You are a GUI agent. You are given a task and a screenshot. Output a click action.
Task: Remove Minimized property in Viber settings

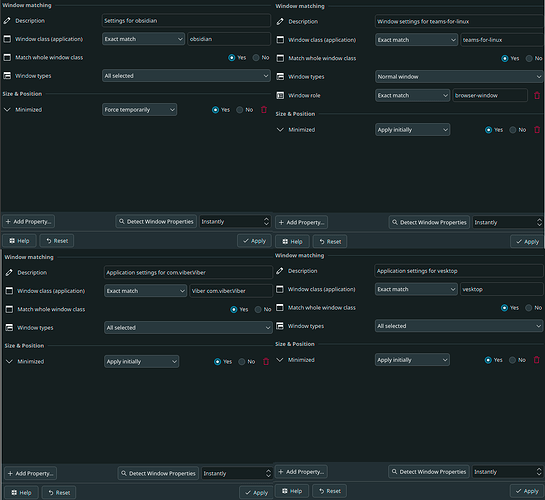click(266, 362)
